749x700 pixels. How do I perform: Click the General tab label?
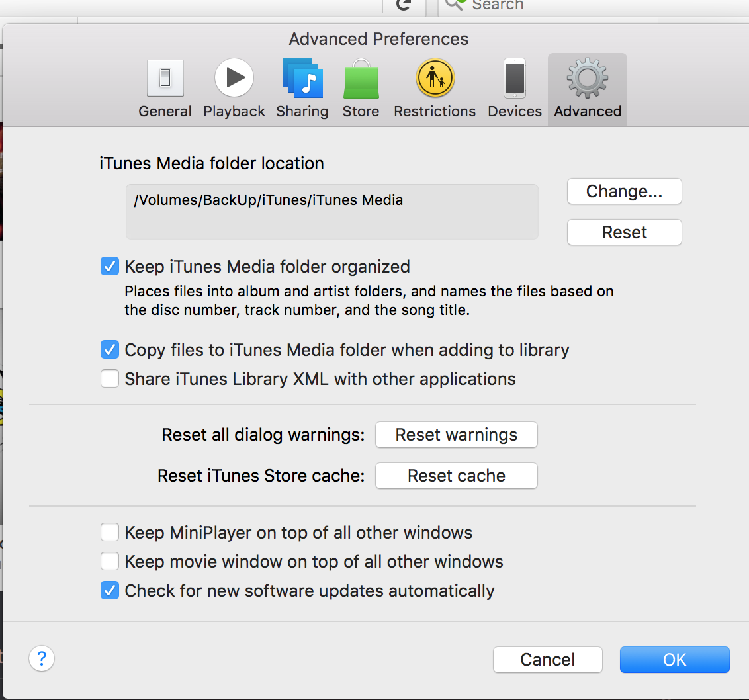165,111
